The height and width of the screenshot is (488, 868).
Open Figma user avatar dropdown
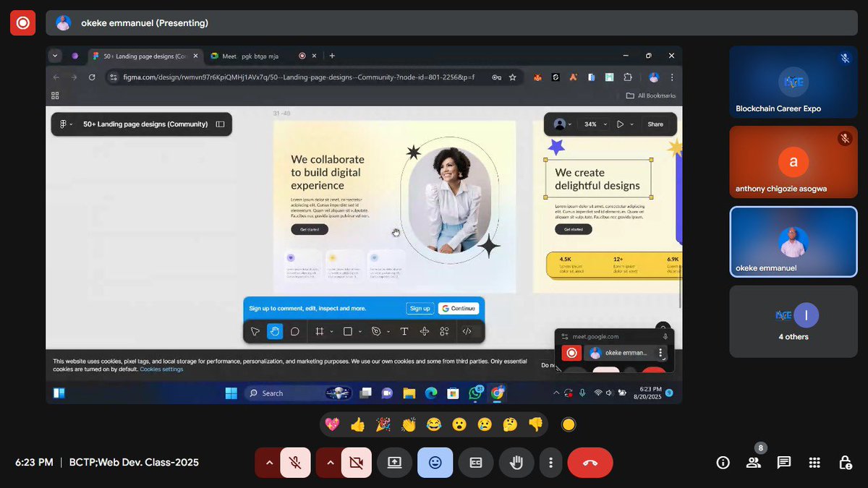[562, 124]
